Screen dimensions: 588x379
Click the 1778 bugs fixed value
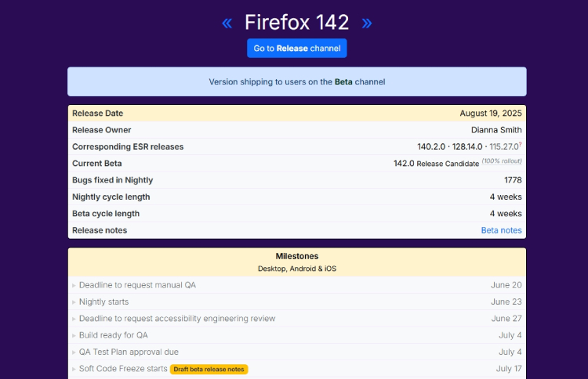click(513, 180)
